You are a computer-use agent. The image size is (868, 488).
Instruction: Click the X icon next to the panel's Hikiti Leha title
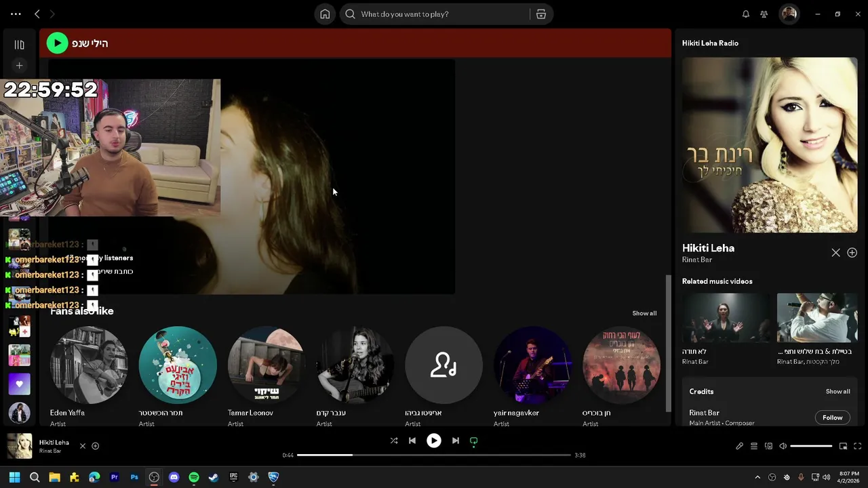coord(835,253)
